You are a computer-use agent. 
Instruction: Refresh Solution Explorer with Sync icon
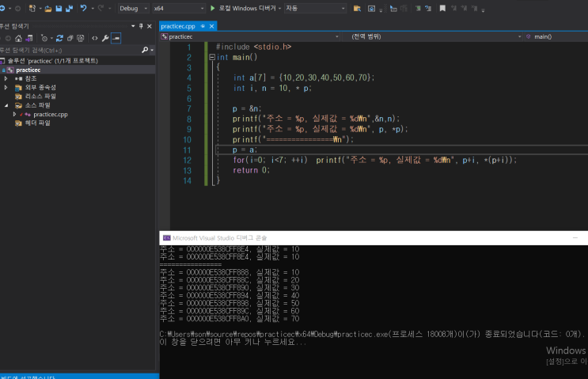[59, 38]
